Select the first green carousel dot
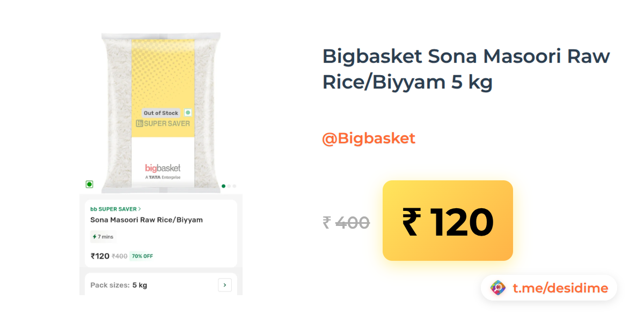The width and height of the screenshot is (644, 322). [223, 186]
